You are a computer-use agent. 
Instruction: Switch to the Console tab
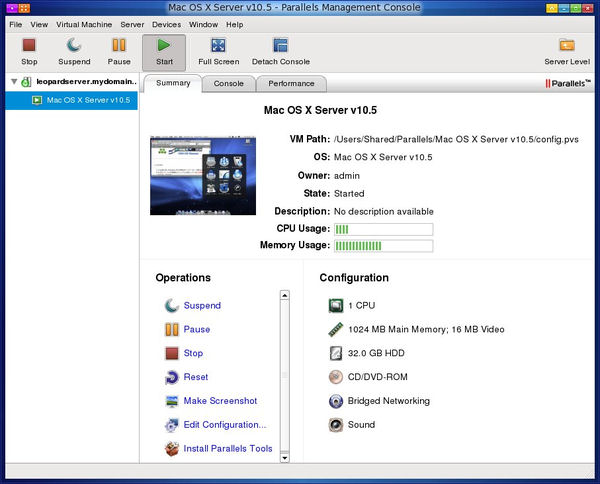[228, 83]
